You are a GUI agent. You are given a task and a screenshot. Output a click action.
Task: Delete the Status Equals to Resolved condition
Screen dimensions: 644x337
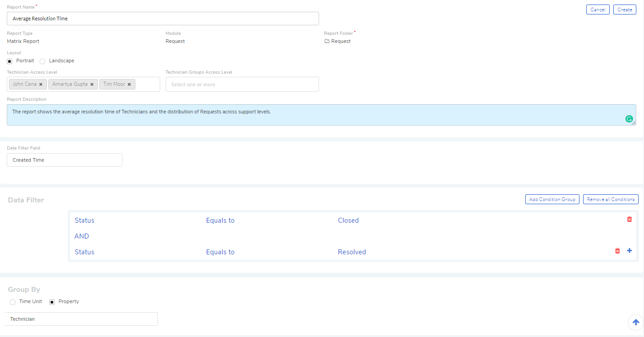click(617, 251)
